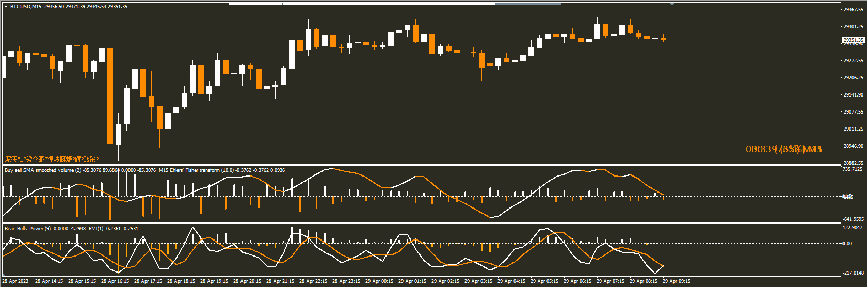Select the current price label 29351.35
The width and height of the screenshot is (868, 288).
(x=853, y=40)
